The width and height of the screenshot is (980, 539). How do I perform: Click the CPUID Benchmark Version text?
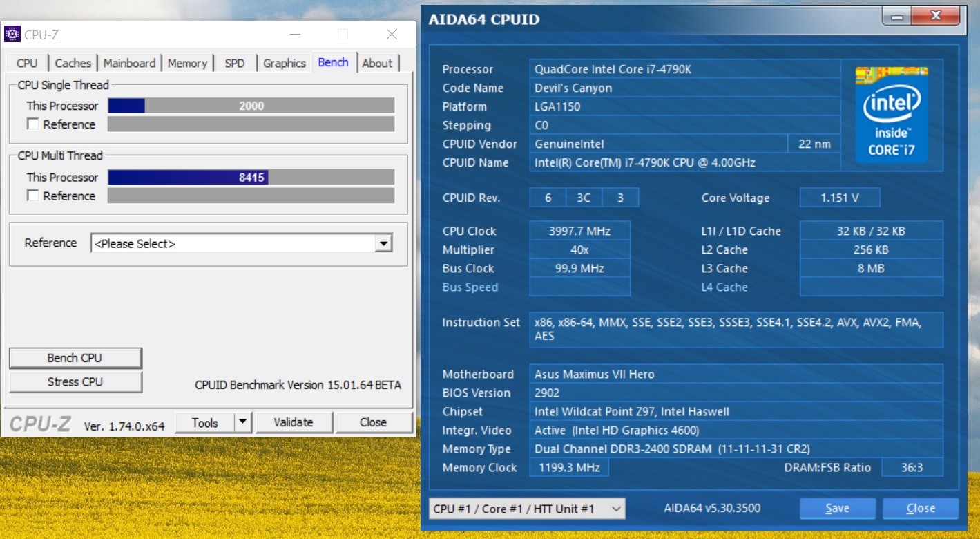(x=298, y=385)
